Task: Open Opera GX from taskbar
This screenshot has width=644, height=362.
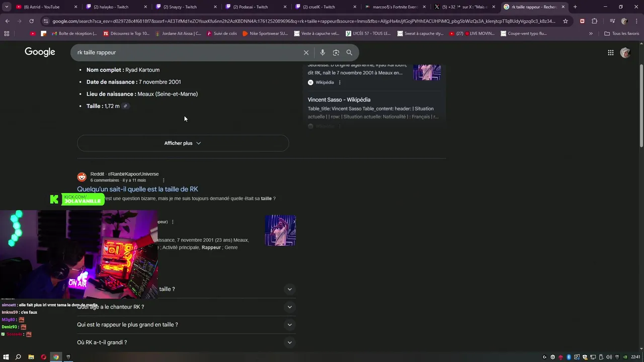Action: 44,357
